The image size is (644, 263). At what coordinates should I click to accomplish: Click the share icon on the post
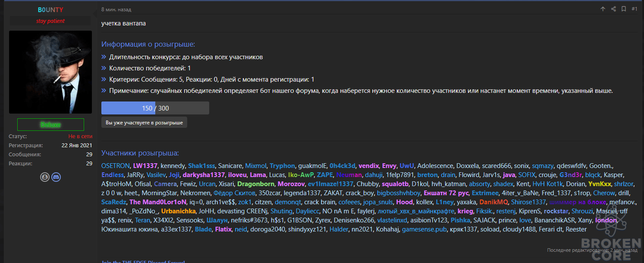pyautogui.click(x=613, y=9)
